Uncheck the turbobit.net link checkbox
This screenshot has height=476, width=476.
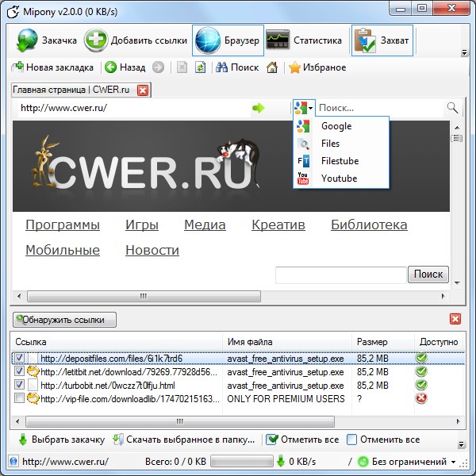[x=20, y=385]
